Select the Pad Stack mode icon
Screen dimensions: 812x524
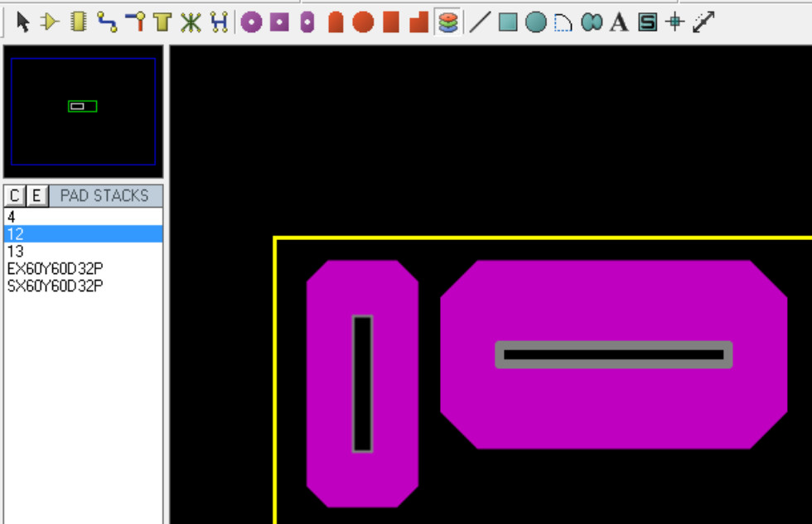[x=448, y=22]
